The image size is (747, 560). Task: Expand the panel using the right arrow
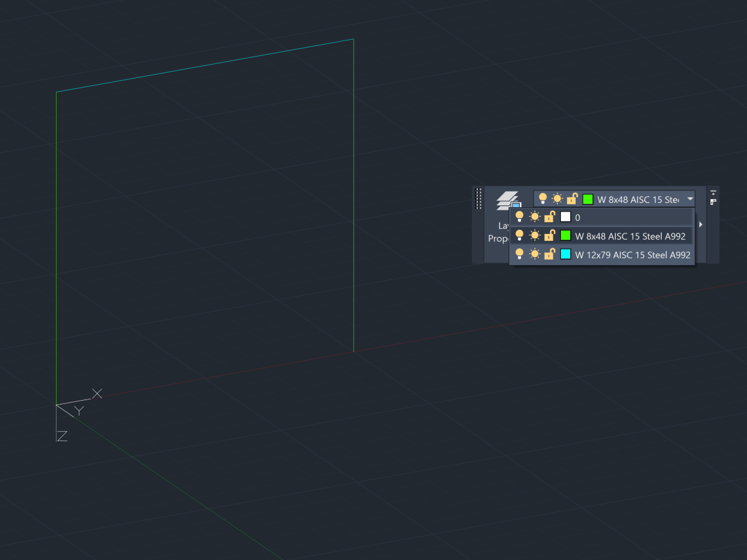pyautogui.click(x=700, y=224)
